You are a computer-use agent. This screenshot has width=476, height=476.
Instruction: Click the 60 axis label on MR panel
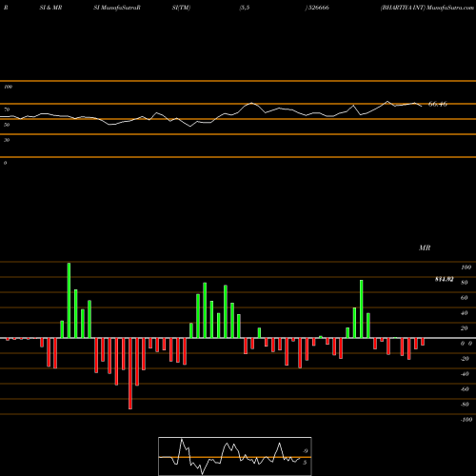[465, 298]
